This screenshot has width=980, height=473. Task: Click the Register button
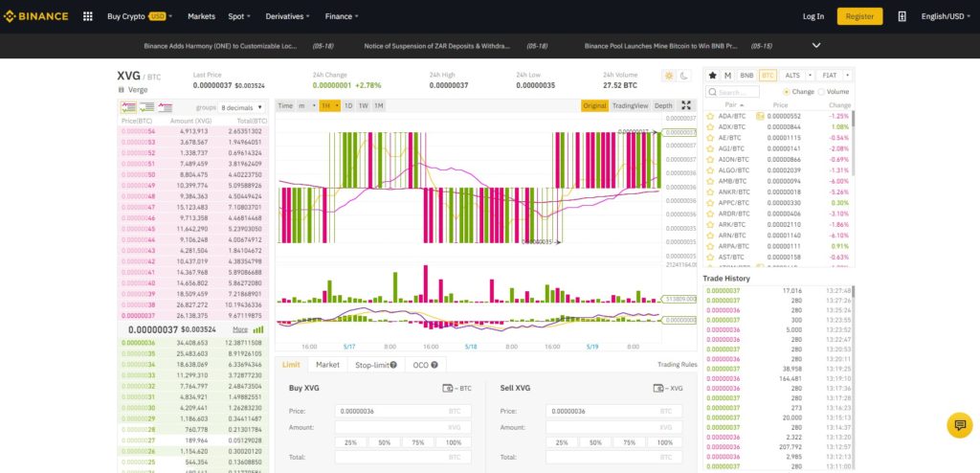(x=860, y=16)
